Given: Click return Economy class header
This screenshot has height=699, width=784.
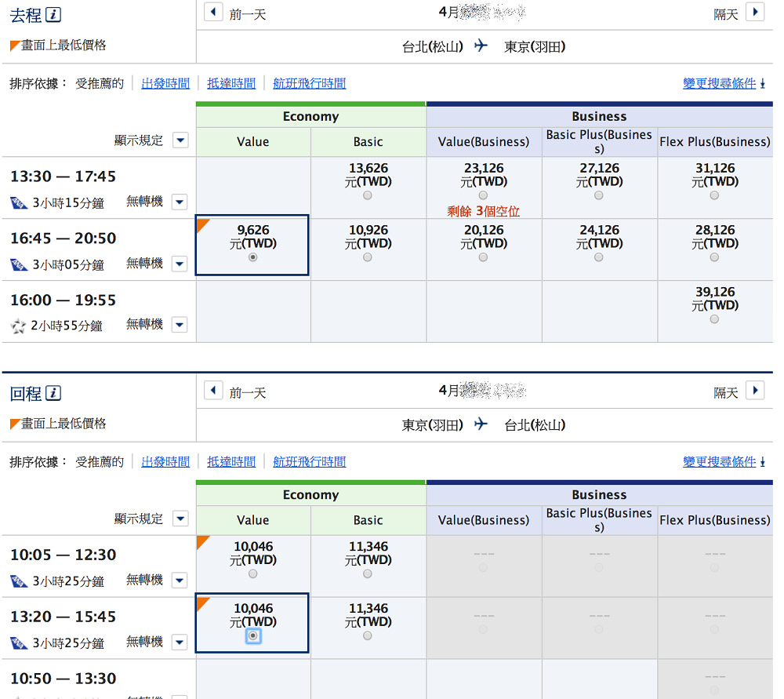Looking at the screenshot, I should point(310,495).
